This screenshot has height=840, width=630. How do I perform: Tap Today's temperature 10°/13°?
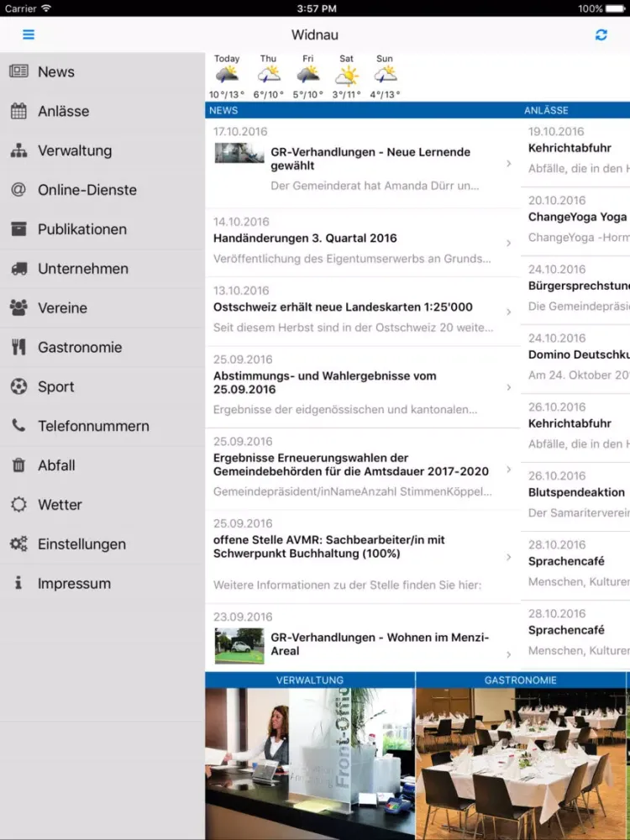click(x=227, y=95)
